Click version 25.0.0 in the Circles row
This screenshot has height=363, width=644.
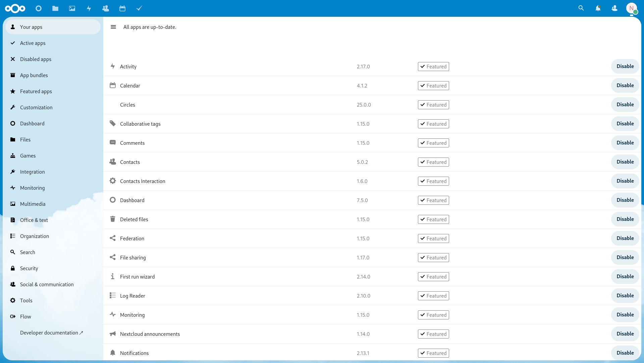[364, 105]
